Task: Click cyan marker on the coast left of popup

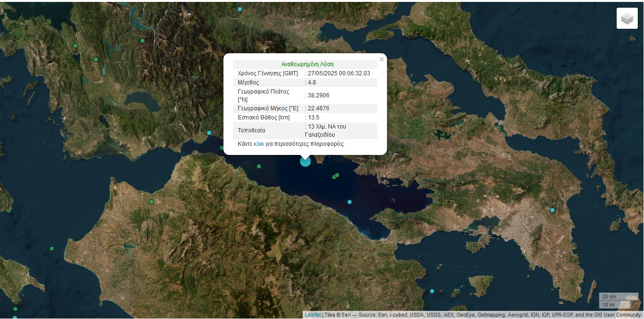Action: [209, 133]
